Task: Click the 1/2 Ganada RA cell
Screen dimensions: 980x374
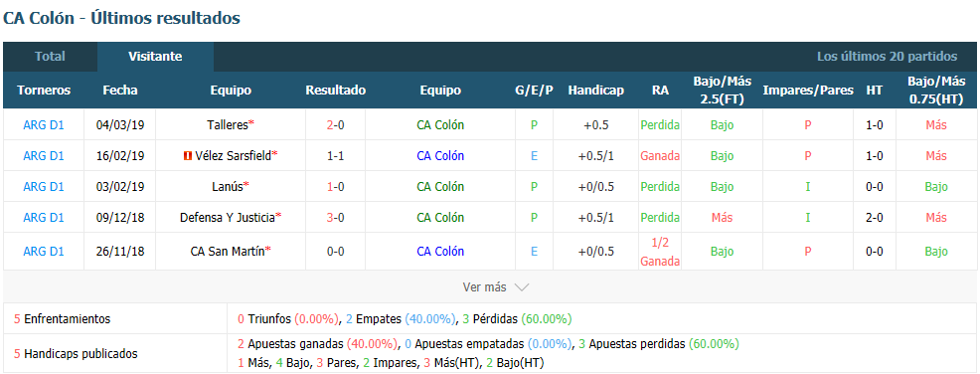Action: (659, 252)
